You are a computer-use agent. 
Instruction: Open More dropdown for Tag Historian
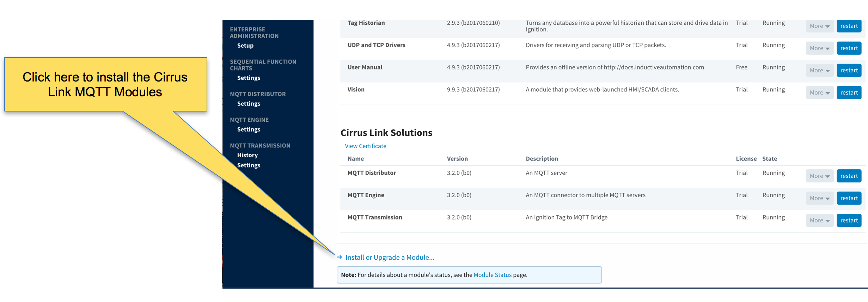[x=819, y=26]
